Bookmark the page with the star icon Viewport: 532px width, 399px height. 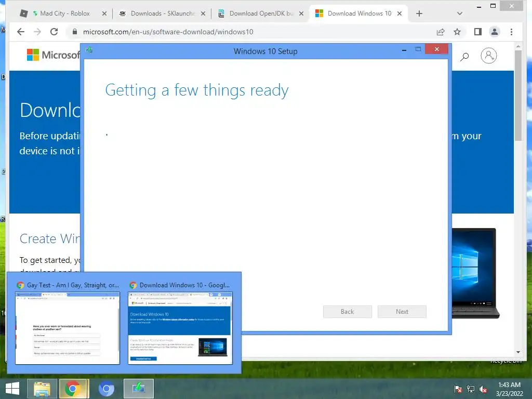457,32
